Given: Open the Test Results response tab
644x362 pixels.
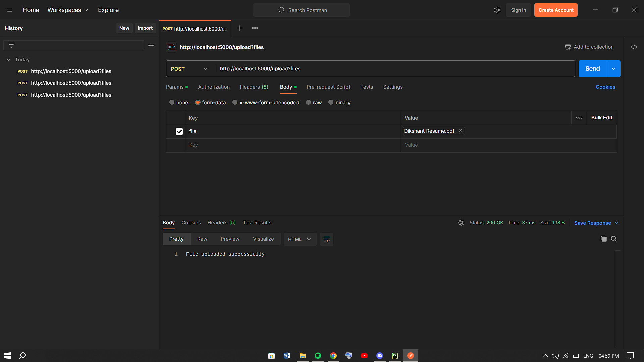Looking at the screenshot, I should pos(257,223).
